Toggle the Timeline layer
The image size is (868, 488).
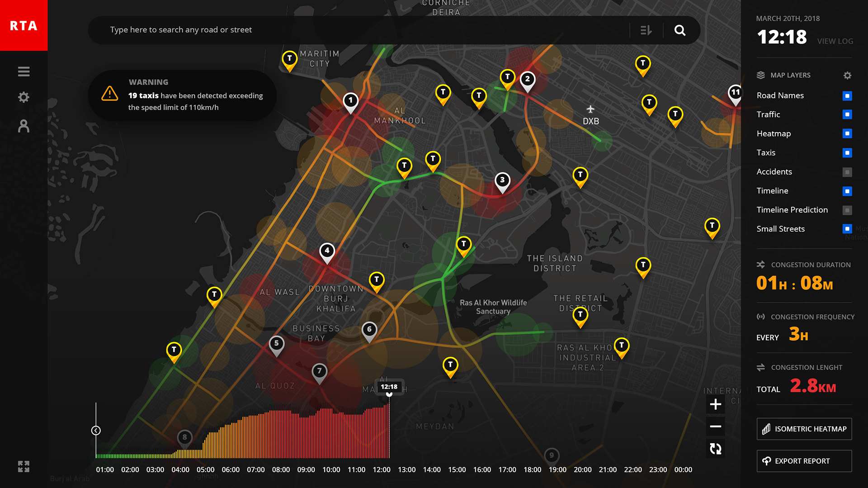[x=848, y=191]
